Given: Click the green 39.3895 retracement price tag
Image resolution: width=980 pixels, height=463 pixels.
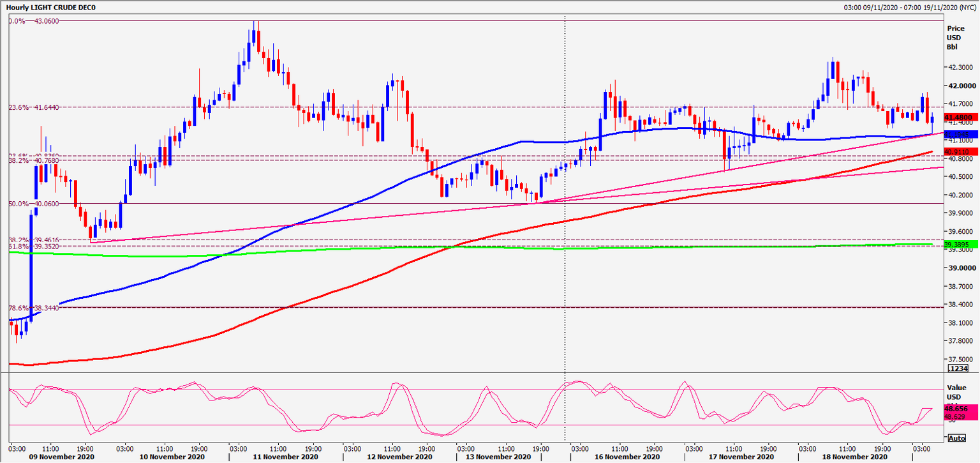Looking at the screenshot, I should (955, 244).
